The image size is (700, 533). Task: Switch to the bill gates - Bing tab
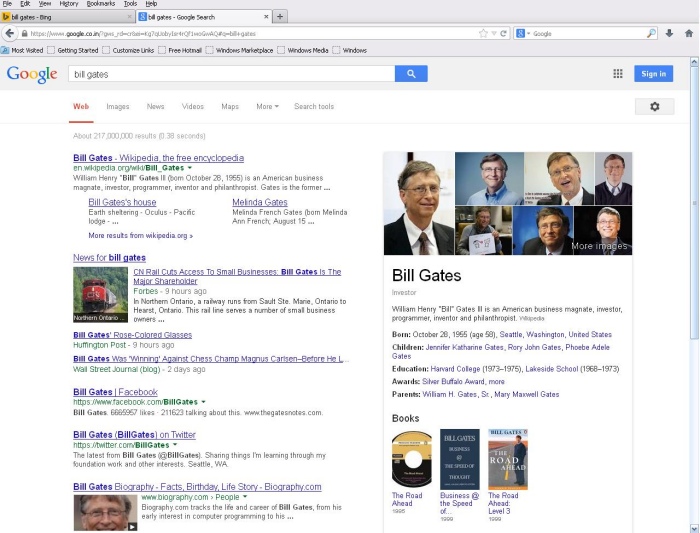(x=67, y=17)
